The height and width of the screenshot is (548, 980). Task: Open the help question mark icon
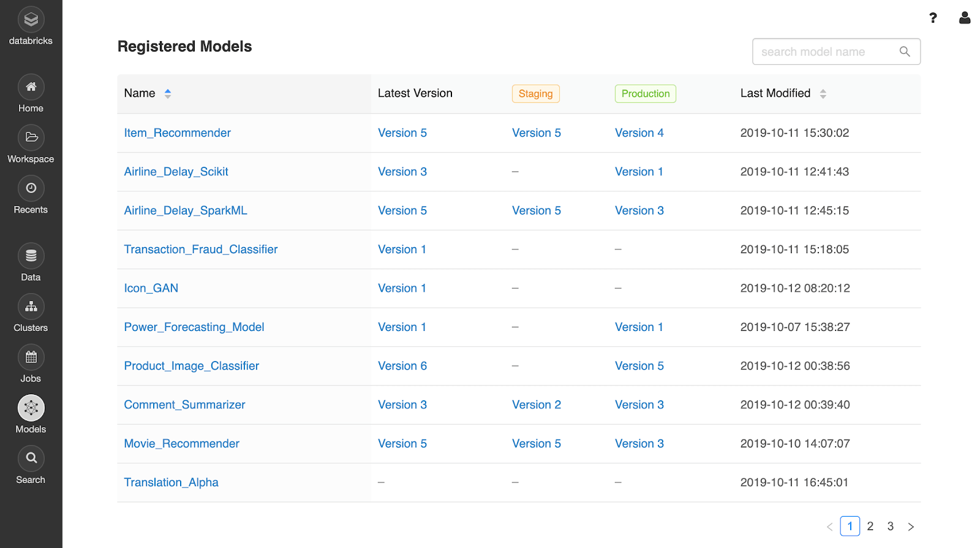[933, 18]
